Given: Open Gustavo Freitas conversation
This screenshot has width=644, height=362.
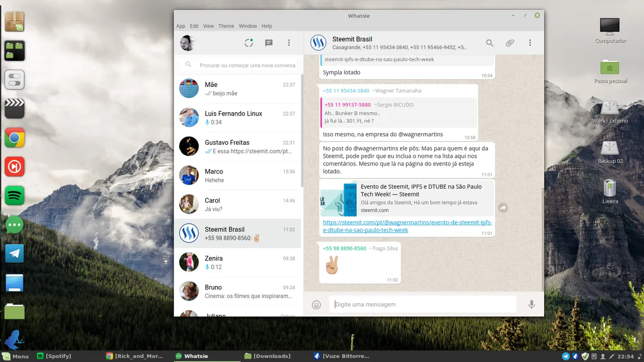Looking at the screenshot, I should tap(237, 147).
